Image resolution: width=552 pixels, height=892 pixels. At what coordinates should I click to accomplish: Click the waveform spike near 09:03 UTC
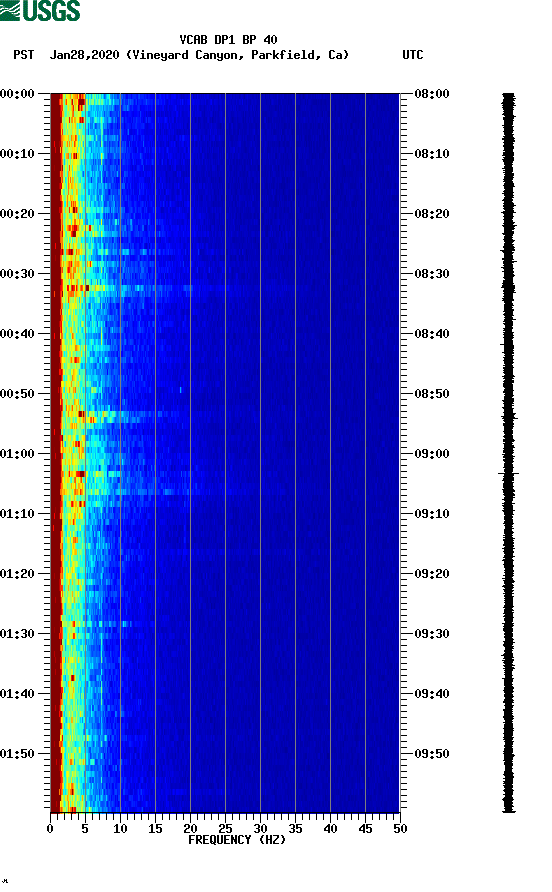pos(509,473)
